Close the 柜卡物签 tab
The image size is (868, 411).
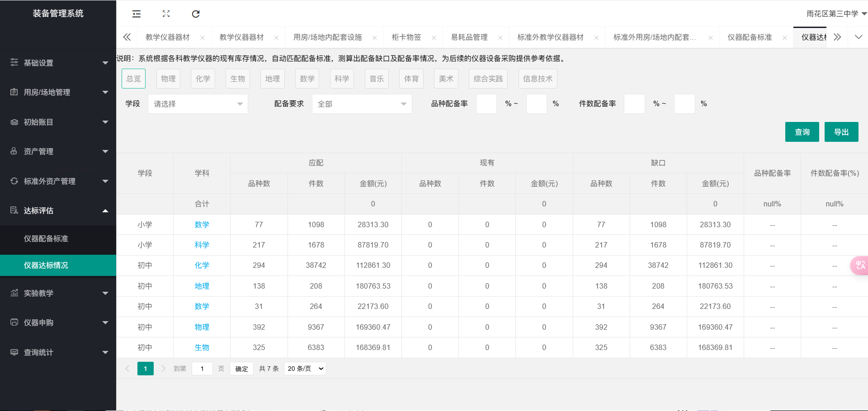click(x=434, y=38)
